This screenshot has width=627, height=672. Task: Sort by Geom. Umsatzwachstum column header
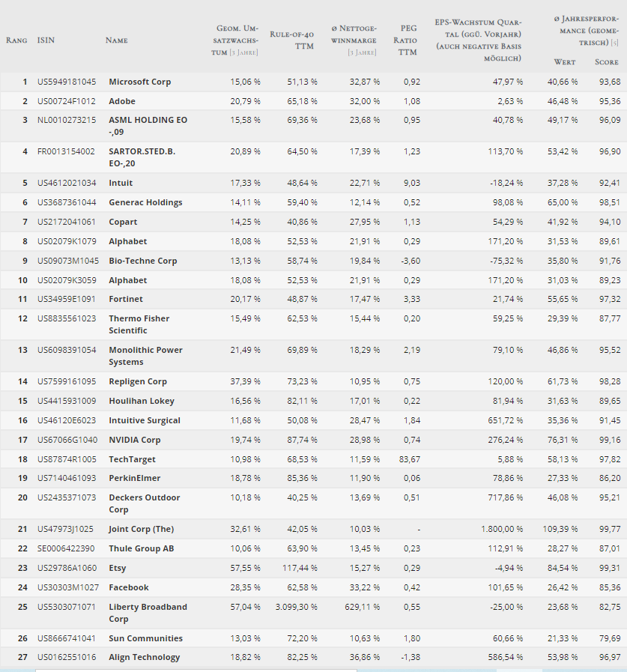click(235, 40)
